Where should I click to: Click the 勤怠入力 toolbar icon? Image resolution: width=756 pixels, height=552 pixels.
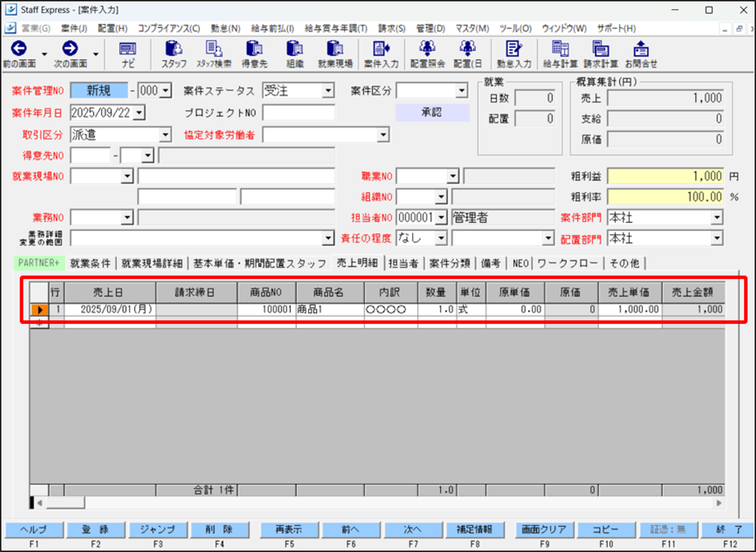(x=514, y=49)
